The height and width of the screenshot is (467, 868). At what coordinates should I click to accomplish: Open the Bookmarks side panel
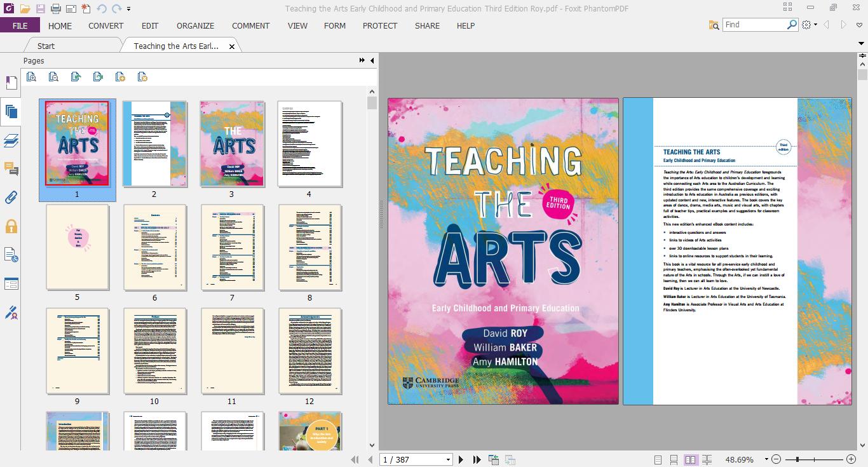coord(11,83)
